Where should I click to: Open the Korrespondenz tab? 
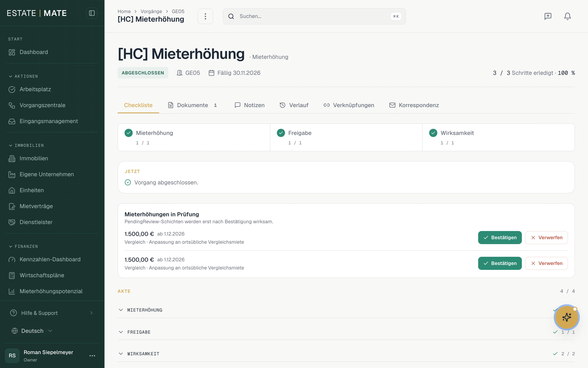pyautogui.click(x=414, y=105)
